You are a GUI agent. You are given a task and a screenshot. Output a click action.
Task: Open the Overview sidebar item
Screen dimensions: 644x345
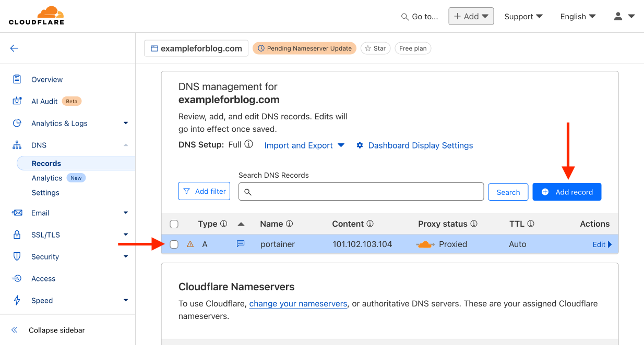click(x=47, y=79)
